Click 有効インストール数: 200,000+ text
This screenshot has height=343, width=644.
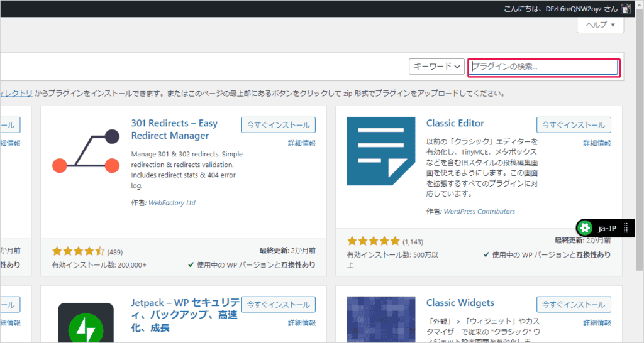[99, 265]
